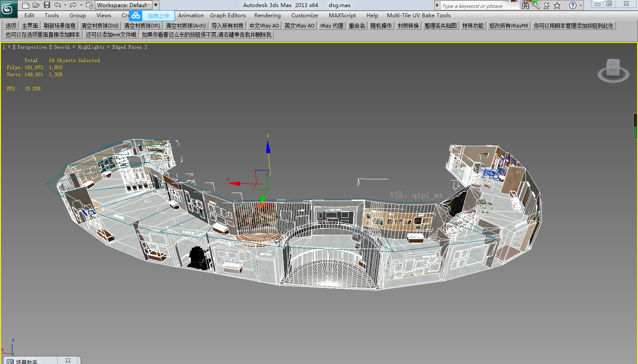Click the Communication Center satellite icon
638x364 pixels.
[546, 5]
